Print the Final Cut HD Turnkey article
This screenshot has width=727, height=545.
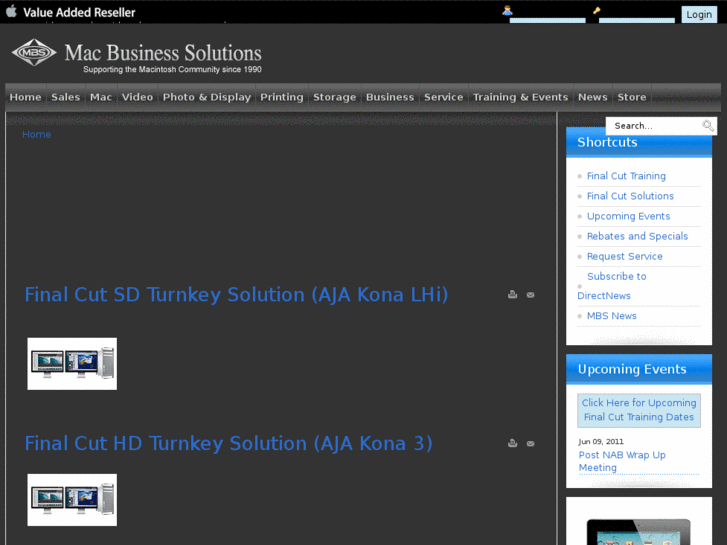tap(512, 443)
